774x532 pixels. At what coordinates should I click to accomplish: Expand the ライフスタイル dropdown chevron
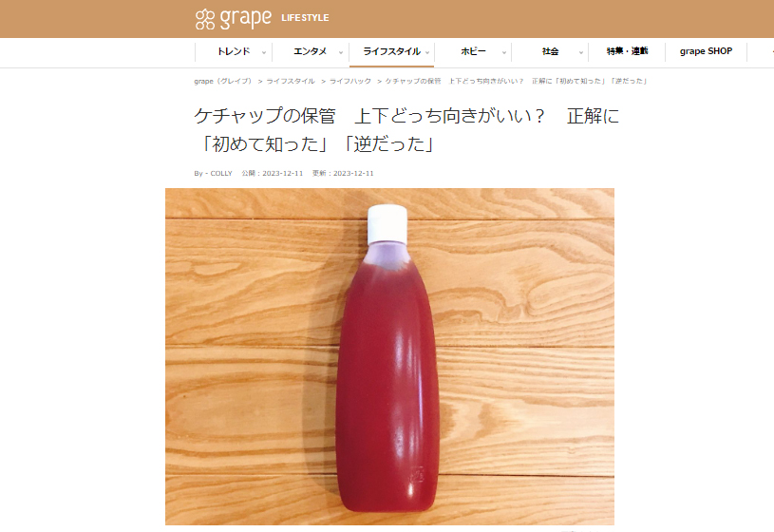427,53
